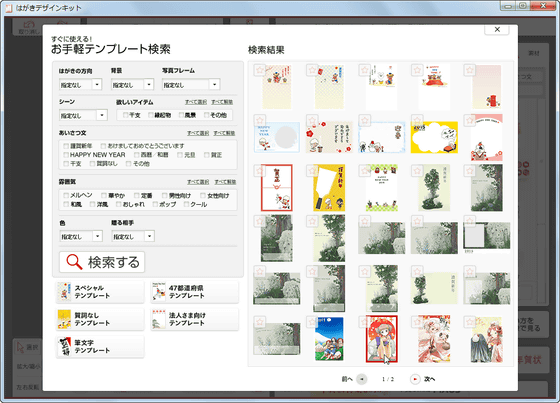560x403 pixels.
Task: Click the 選択 tool in background window
Action: (x=28, y=347)
